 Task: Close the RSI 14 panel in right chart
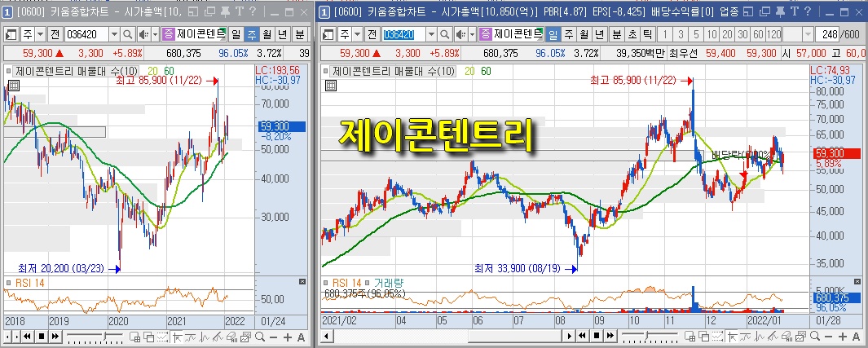(x=858, y=282)
